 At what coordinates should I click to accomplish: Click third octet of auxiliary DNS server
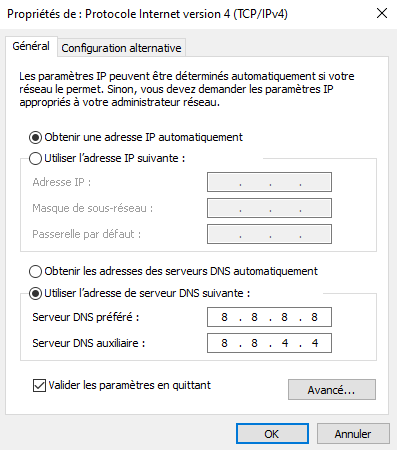[285, 343]
